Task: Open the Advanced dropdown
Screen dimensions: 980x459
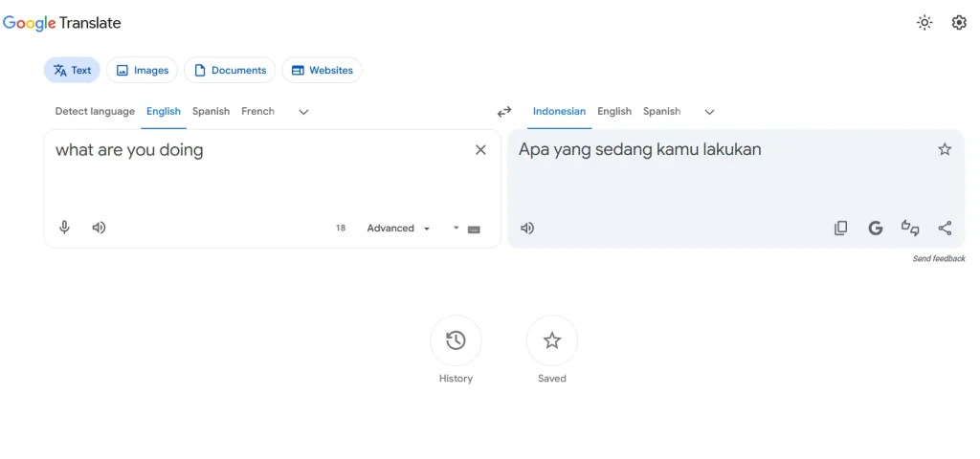Action: [x=398, y=228]
